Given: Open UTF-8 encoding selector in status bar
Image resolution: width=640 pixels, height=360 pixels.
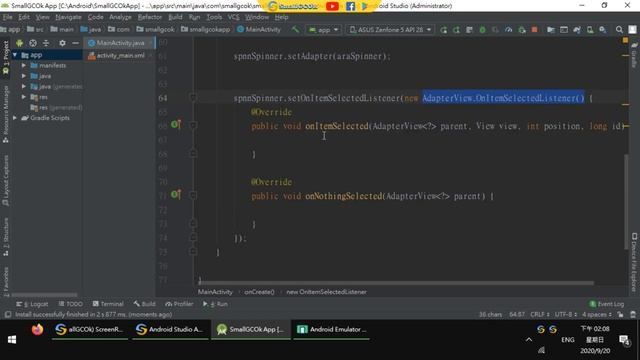Looking at the screenshot, I should click(x=565, y=314).
